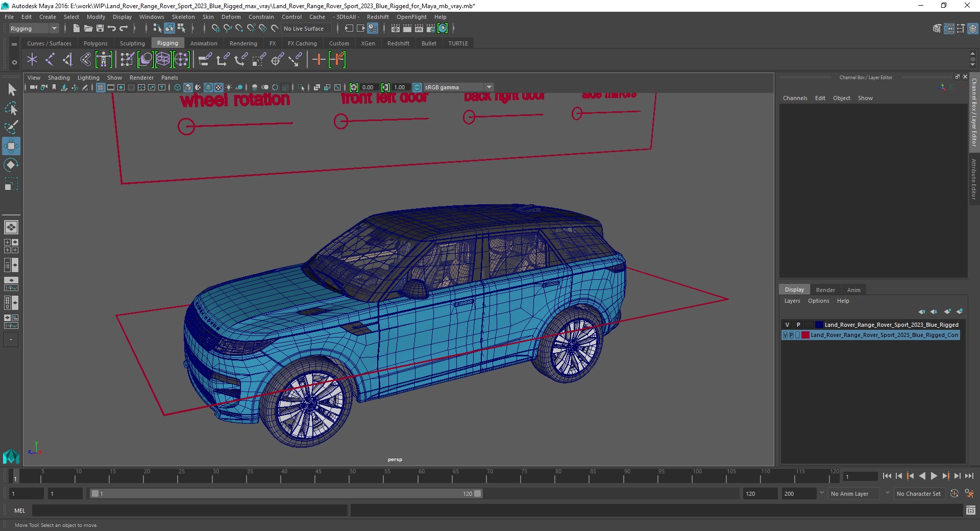Switch to the Polygons shelf tab

(x=95, y=43)
